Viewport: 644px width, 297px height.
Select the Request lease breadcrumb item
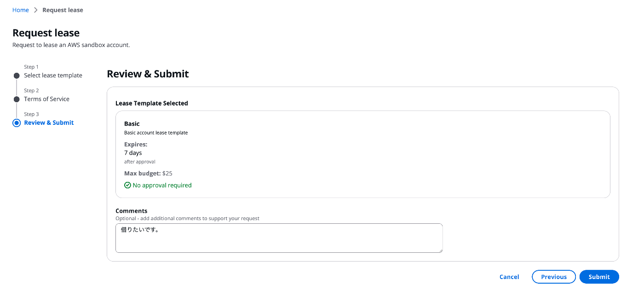pos(63,10)
